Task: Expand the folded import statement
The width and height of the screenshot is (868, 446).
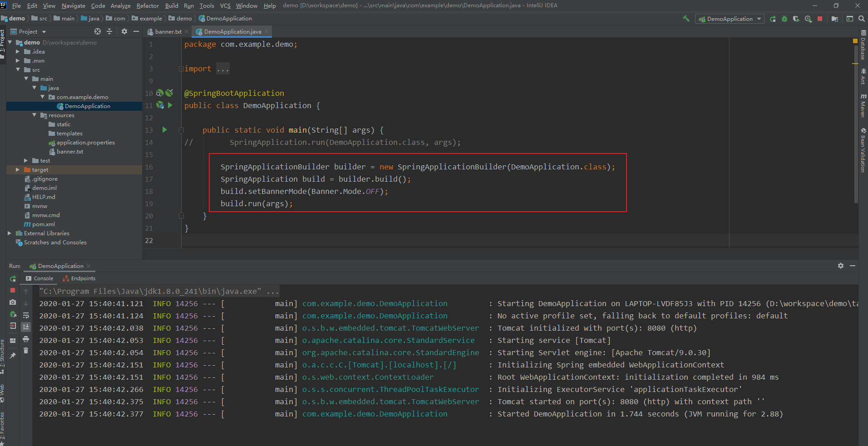Action: [x=181, y=69]
